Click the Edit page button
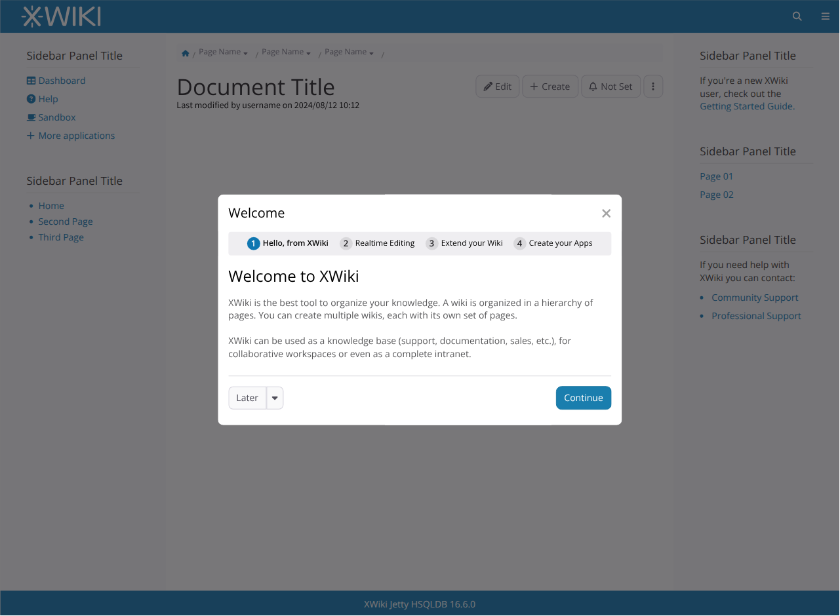Viewport: 840px width, 616px height. (x=497, y=87)
